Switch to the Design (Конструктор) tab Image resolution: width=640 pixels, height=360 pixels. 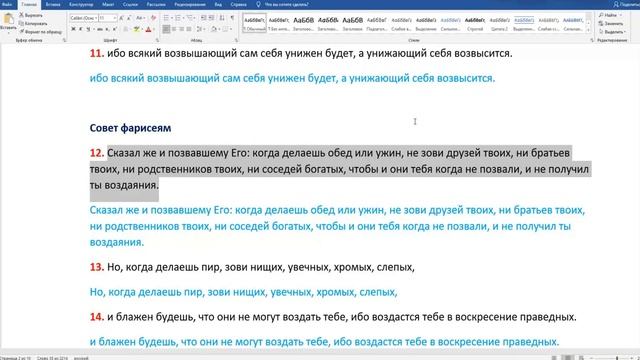click(81, 4)
